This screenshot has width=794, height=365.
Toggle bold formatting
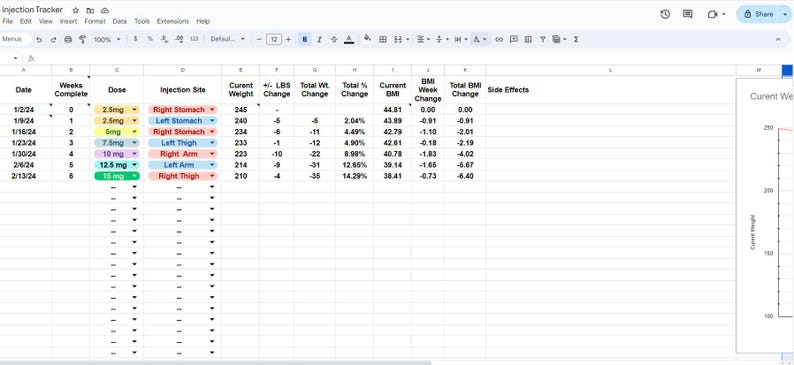[x=304, y=39]
